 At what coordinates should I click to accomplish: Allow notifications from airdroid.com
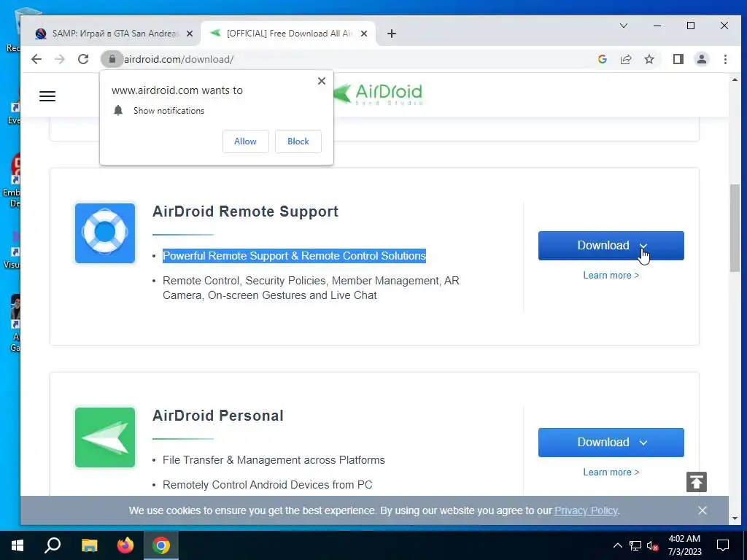(x=245, y=141)
